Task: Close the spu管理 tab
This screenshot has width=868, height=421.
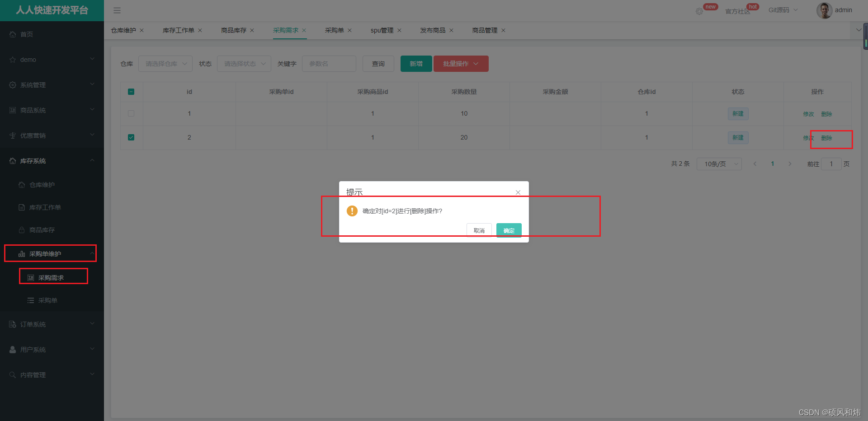Action: pos(399,30)
